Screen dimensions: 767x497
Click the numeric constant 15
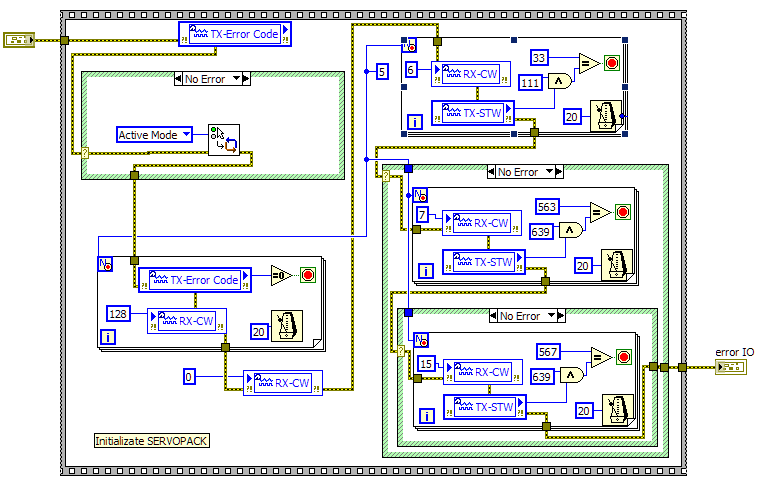(426, 363)
